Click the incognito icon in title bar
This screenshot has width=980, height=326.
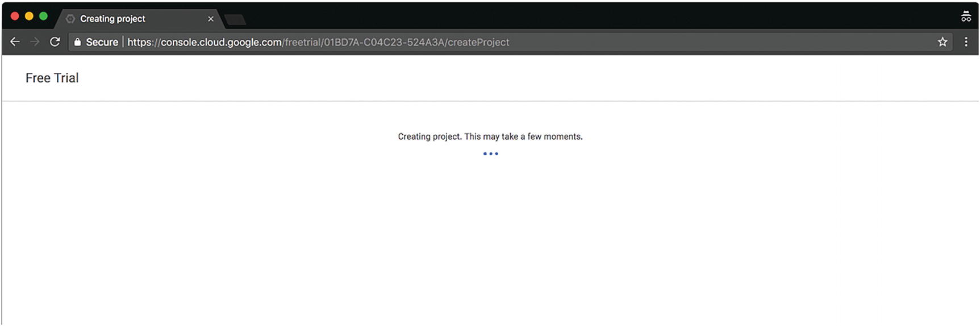(966, 16)
